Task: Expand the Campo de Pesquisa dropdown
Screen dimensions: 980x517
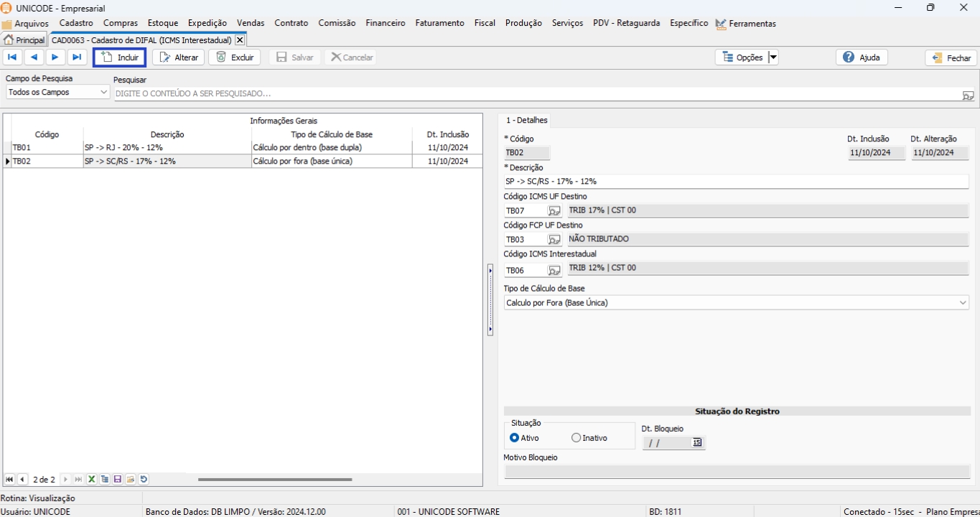Action: [x=103, y=93]
